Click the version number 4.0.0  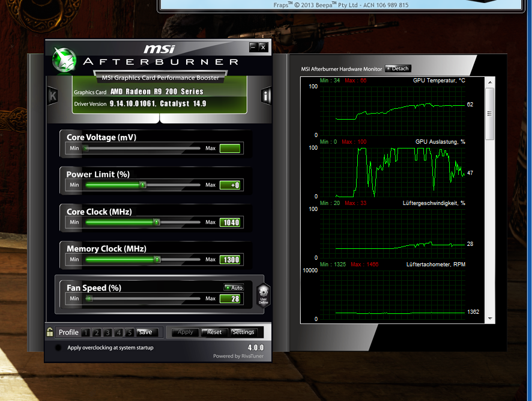point(255,347)
